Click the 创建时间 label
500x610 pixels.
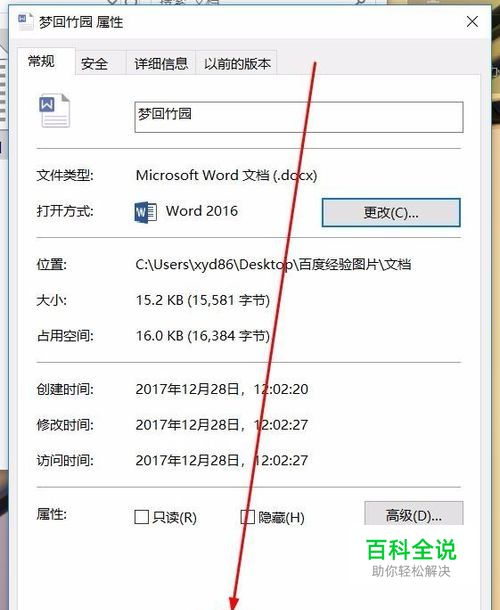(65, 389)
